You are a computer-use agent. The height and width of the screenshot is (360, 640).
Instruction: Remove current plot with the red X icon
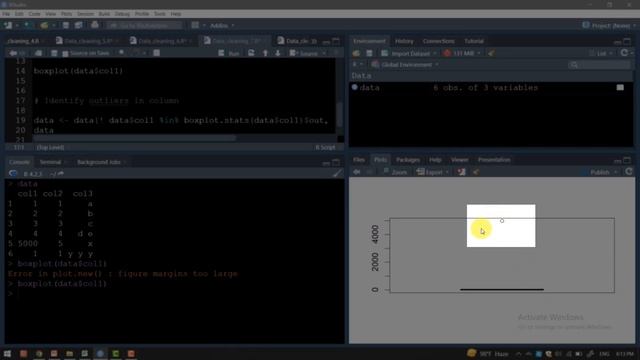[x=462, y=172]
